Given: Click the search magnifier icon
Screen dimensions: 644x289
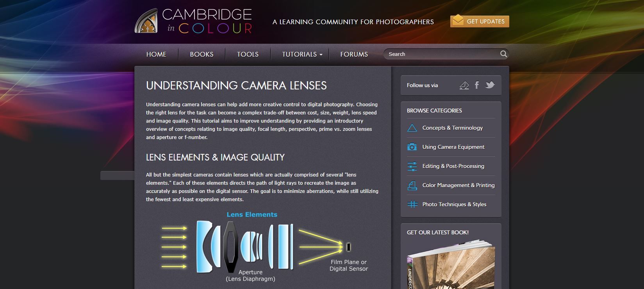Looking at the screenshot, I should pos(504,54).
